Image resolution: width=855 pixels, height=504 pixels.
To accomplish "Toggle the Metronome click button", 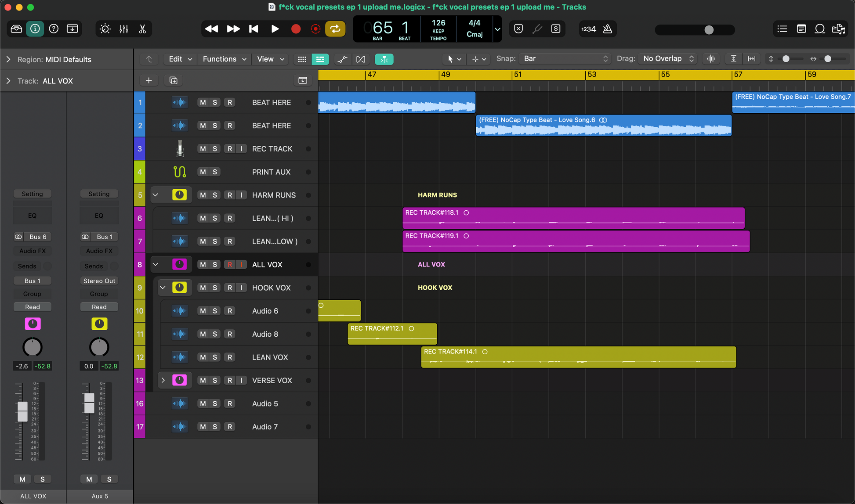I will pyautogui.click(x=608, y=29).
